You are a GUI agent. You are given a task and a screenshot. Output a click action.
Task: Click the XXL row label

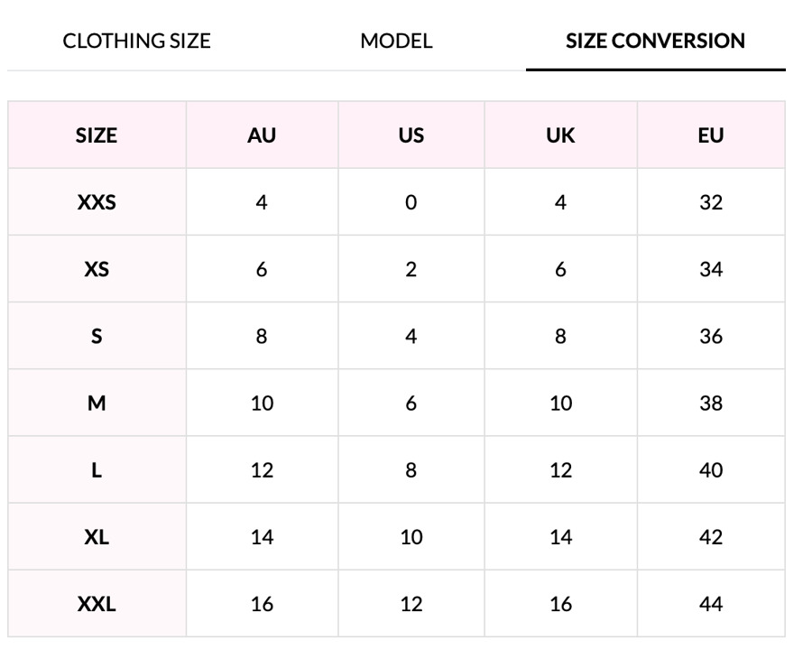coord(97,603)
